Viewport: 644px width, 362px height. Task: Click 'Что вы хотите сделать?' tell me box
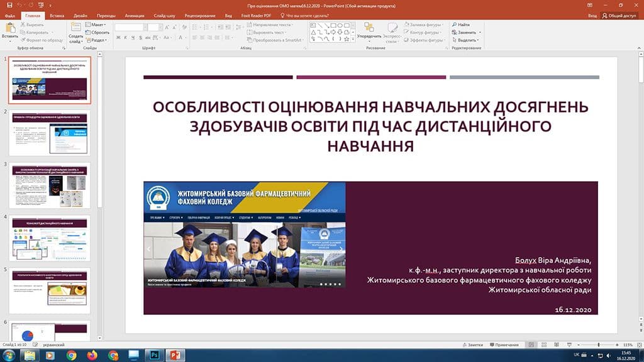304,16
